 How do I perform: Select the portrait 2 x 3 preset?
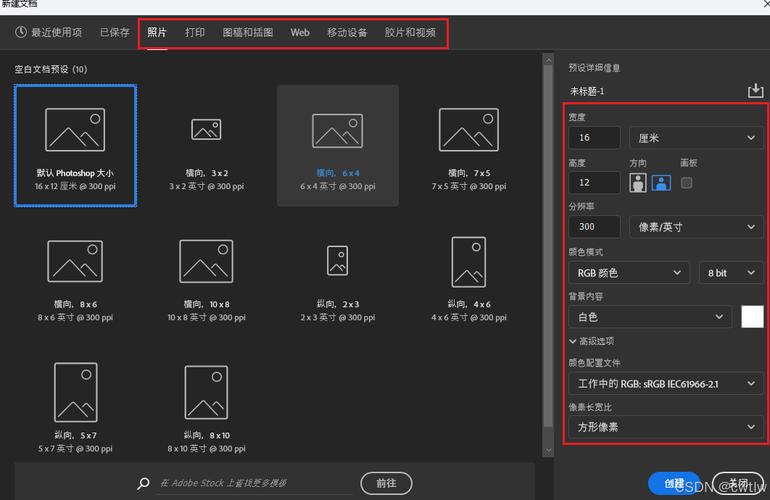(338, 277)
